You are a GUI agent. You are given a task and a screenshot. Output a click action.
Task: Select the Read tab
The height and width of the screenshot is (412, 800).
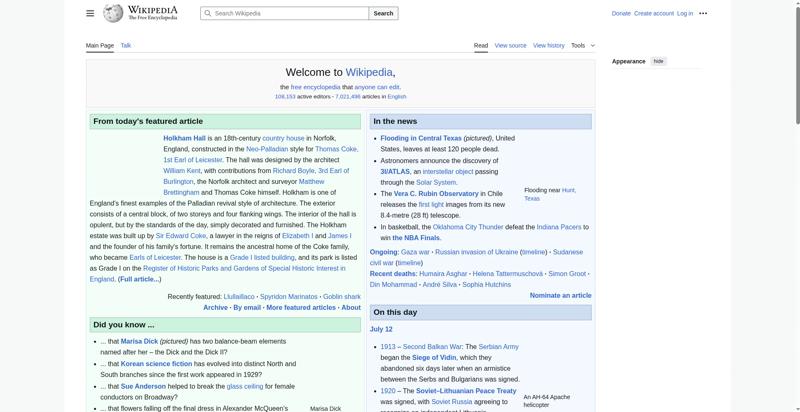[481, 45]
